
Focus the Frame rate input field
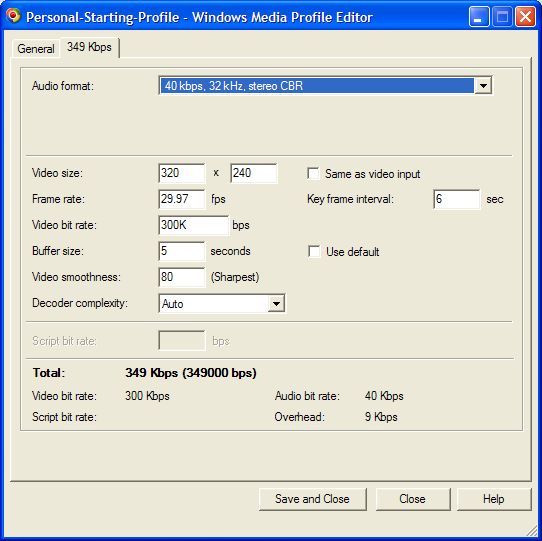[x=182, y=199]
